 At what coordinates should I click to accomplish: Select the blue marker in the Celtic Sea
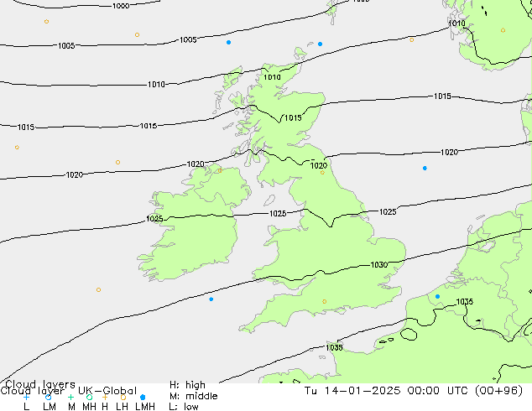point(211,299)
